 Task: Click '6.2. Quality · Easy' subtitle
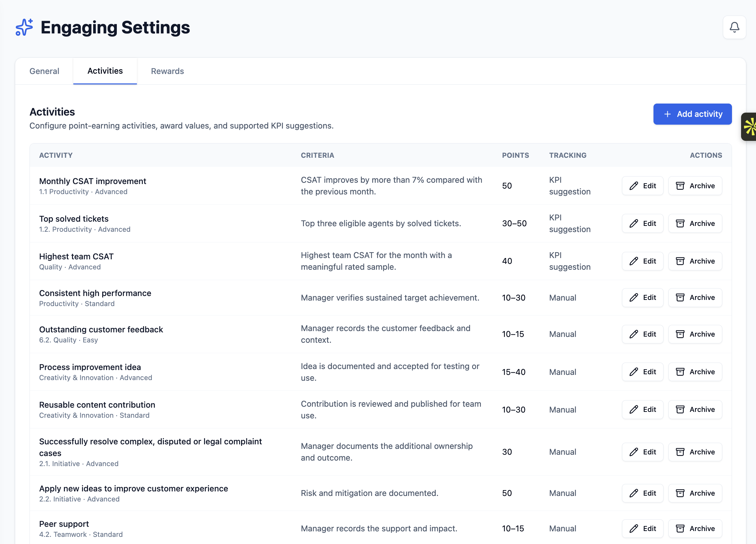[x=68, y=340]
